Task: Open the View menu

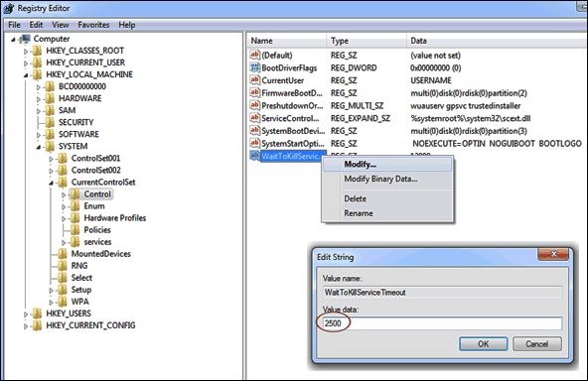Action: (61, 25)
